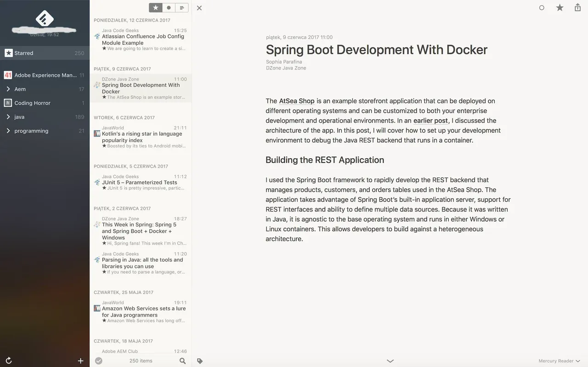Screen dimensions: 588x367
Task: Mark all as read checkmark icon
Action: pyautogui.click(x=98, y=361)
